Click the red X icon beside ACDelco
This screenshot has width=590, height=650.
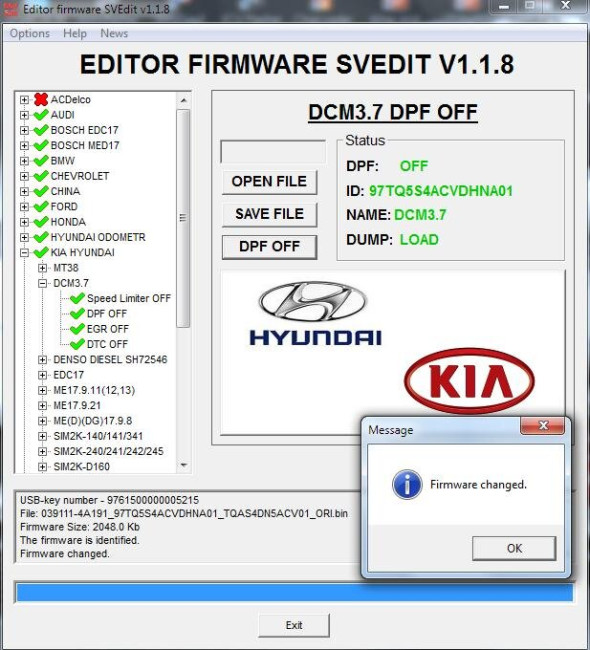click(41, 99)
